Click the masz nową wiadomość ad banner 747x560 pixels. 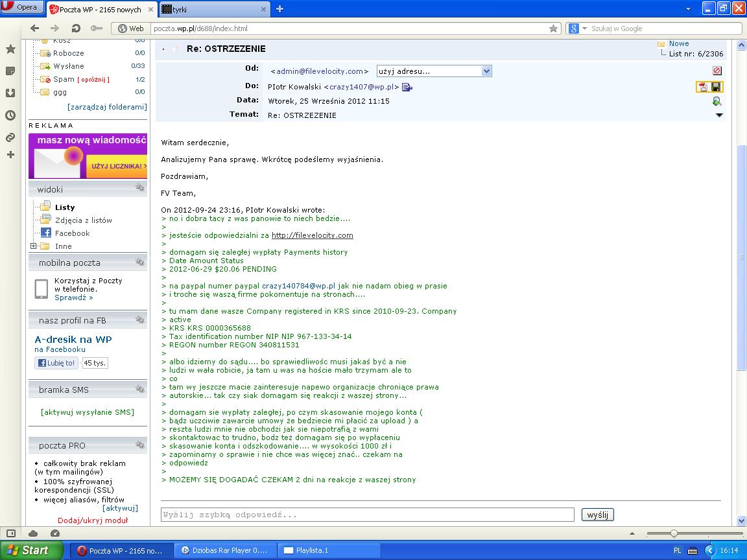88,156
